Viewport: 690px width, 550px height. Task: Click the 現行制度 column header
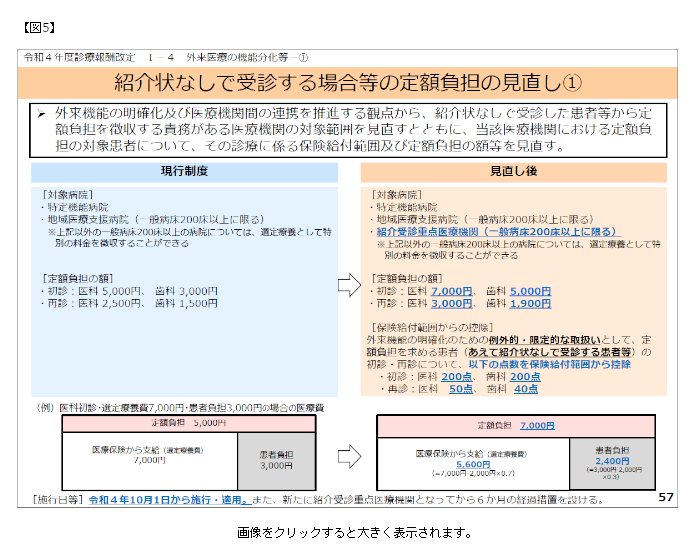tap(184, 172)
